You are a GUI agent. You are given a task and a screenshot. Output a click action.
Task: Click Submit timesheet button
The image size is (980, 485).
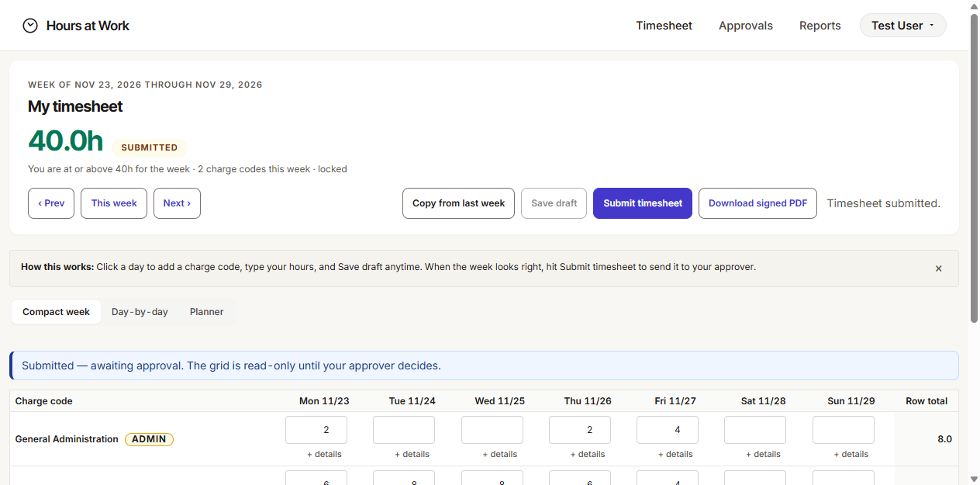tap(643, 203)
